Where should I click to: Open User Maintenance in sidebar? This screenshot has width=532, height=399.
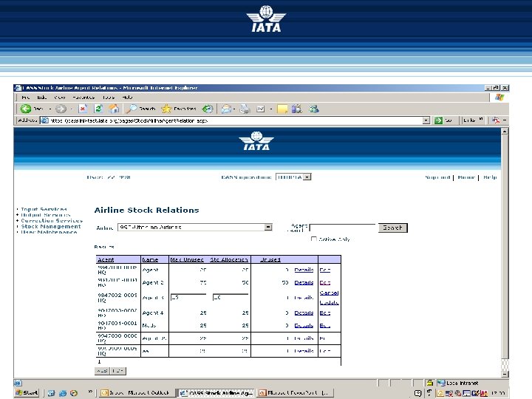50,232
